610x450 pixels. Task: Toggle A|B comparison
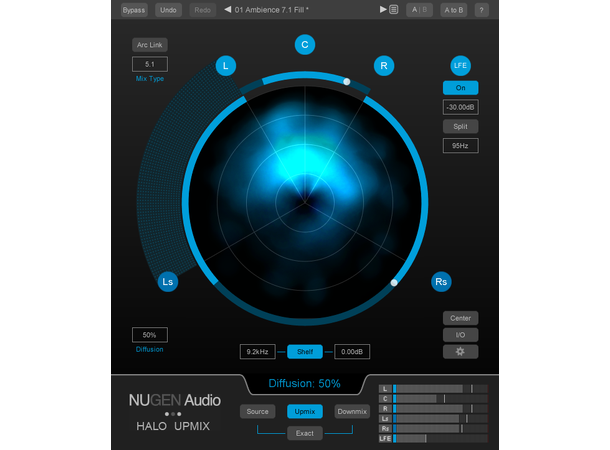[419, 10]
